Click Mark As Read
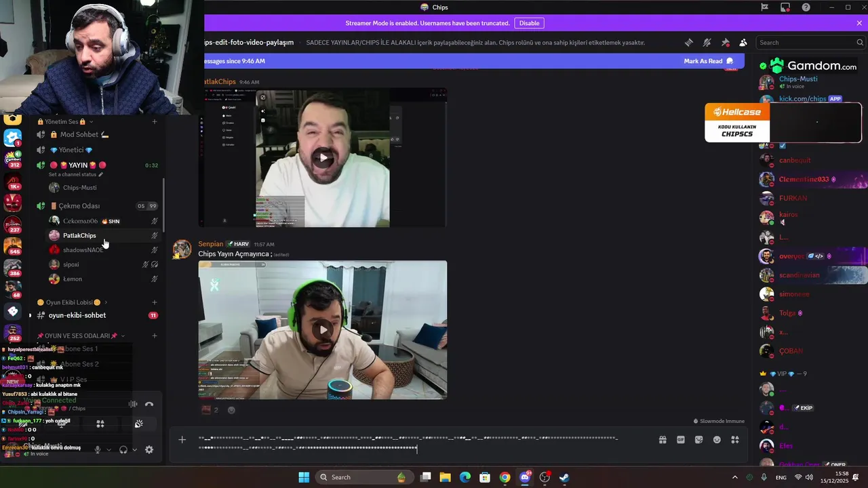 709,61
